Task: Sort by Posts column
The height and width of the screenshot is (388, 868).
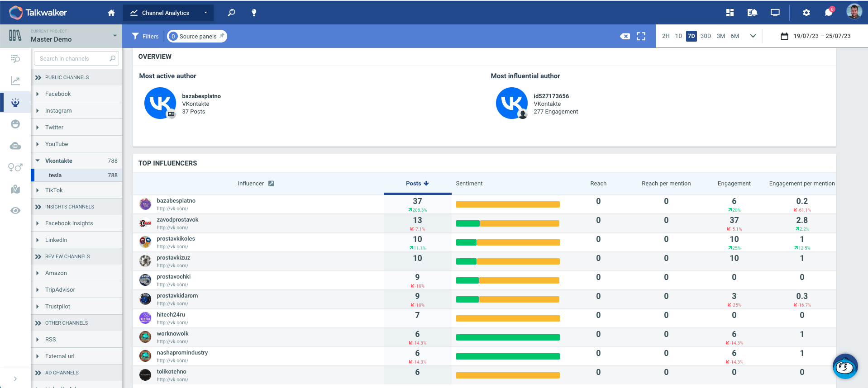Action: [x=417, y=184]
